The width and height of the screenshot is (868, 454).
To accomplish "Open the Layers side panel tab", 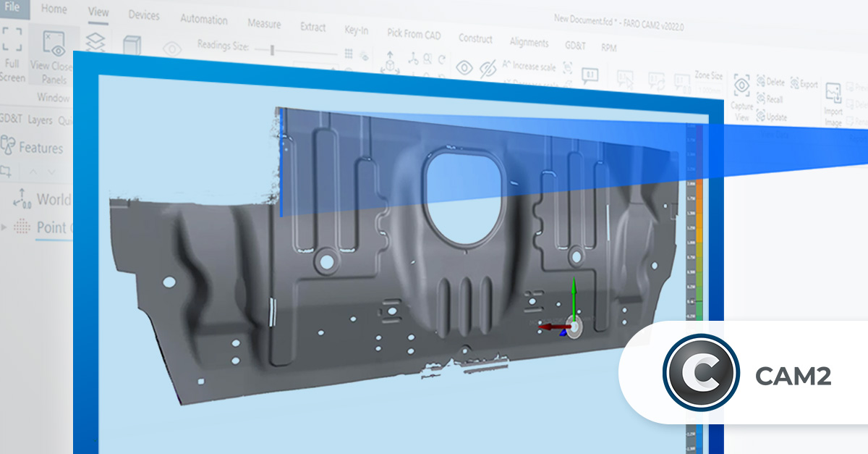I will tap(41, 120).
